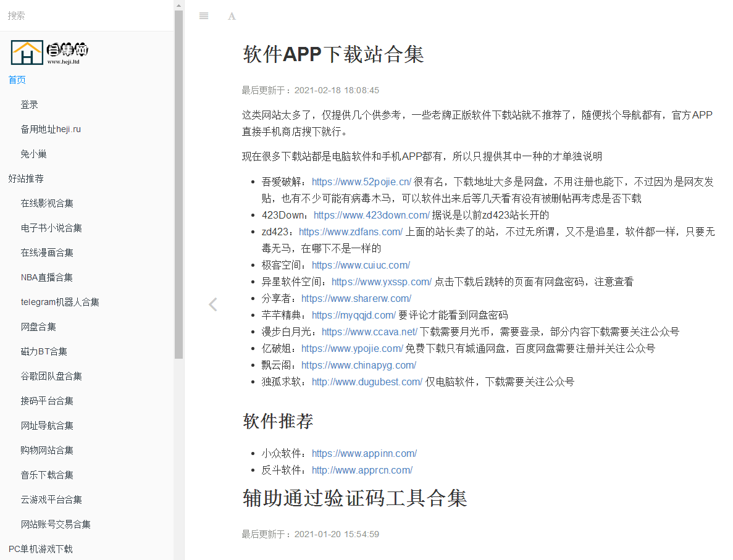Open the font settings (A) icon
The height and width of the screenshot is (560, 733).
pyautogui.click(x=232, y=16)
